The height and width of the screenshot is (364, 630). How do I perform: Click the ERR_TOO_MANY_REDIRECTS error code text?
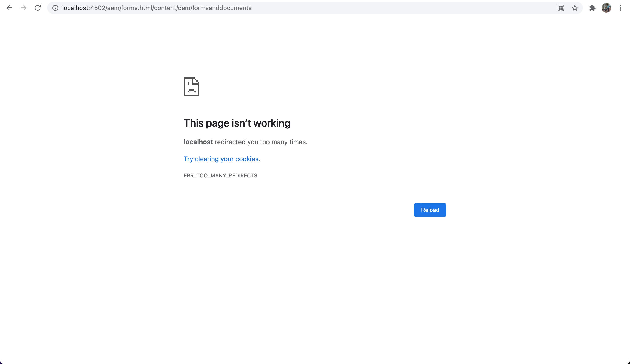click(220, 176)
